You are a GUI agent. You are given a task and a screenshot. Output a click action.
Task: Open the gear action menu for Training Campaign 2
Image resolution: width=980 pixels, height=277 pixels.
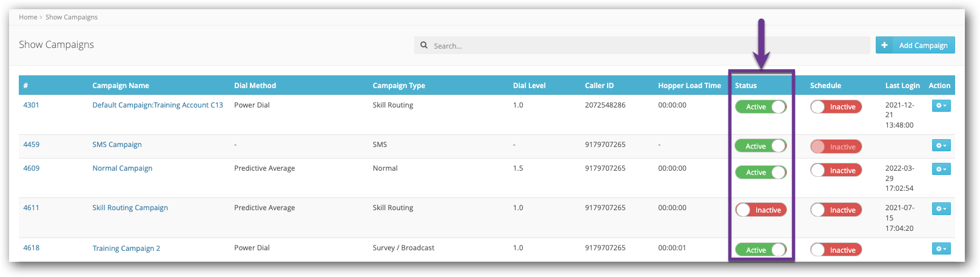(941, 249)
